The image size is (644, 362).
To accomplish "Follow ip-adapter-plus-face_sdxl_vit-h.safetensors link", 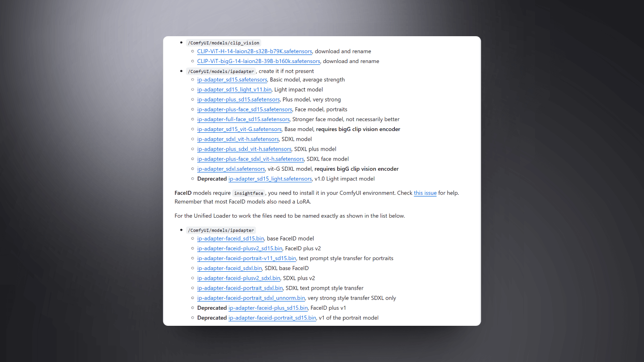I will [x=250, y=159].
